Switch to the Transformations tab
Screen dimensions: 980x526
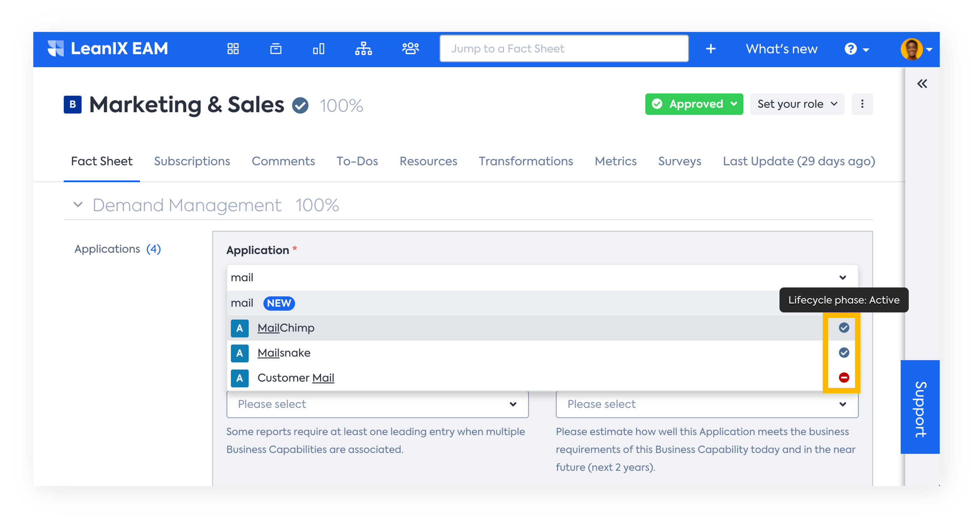[526, 161]
